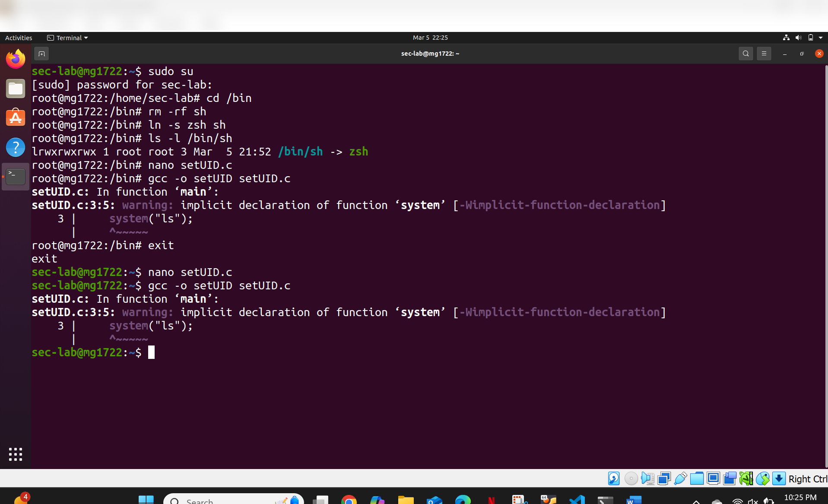Open the Activities overview

(19, 38)
